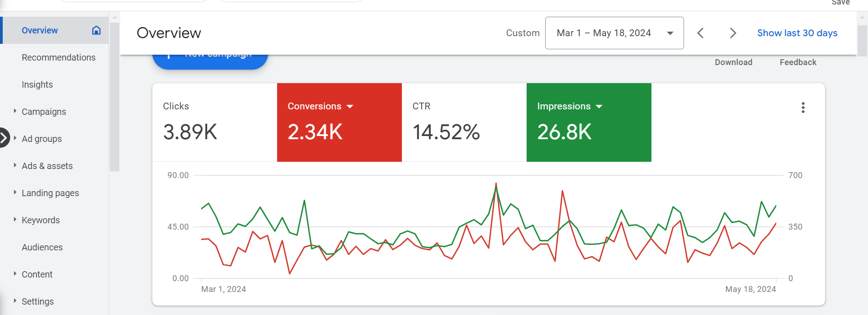Go to the Insights page
The height and width of the screenshot is (315, 868).
point(37,85)
